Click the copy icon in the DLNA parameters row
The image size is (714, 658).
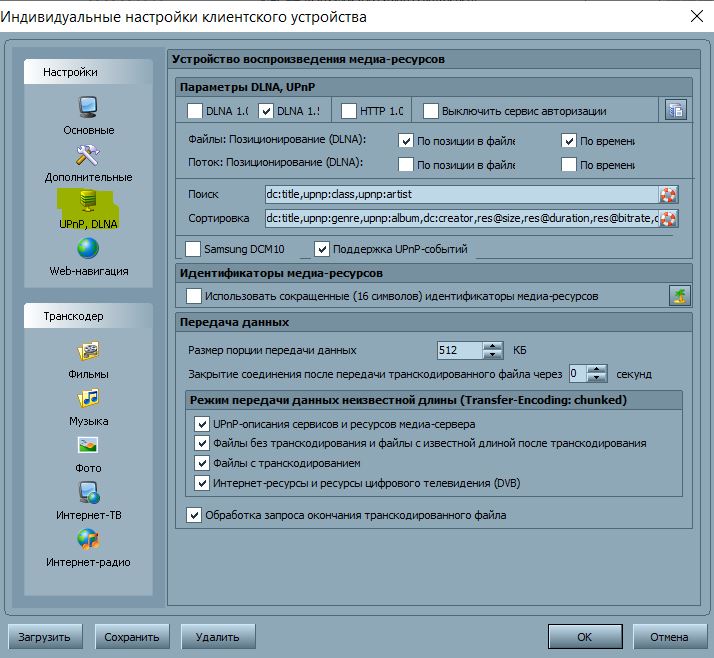tap(675, 110)
